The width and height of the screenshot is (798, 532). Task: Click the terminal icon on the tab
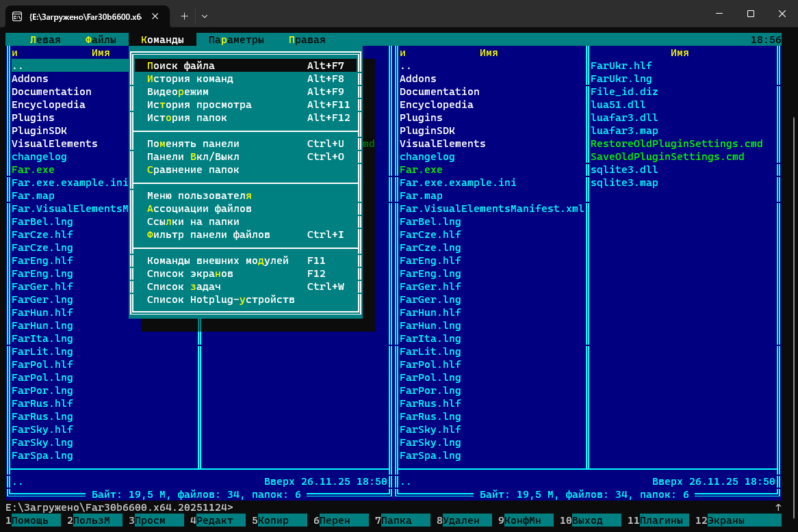coord(16,15)
